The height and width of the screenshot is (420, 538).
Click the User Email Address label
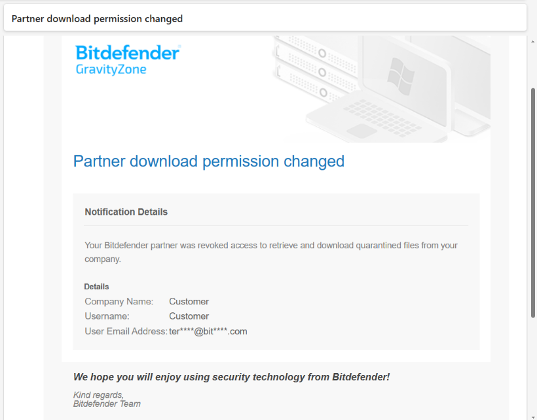126,331
